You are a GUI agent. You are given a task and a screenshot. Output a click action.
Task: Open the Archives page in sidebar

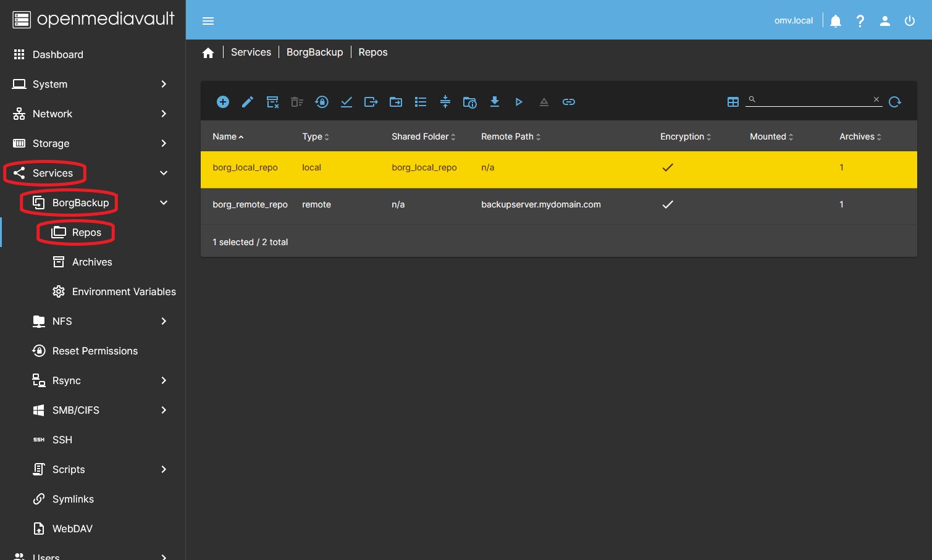click(x=92, y=262)
